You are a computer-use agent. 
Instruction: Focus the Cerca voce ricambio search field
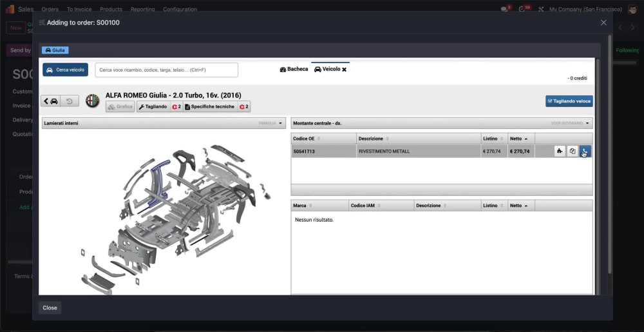coord(166,70)
